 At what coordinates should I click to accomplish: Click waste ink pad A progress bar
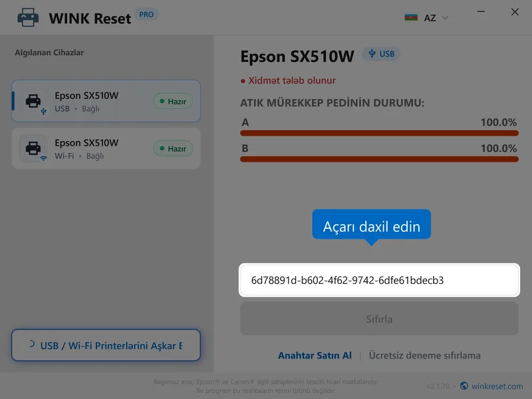[x=379, y=133]
